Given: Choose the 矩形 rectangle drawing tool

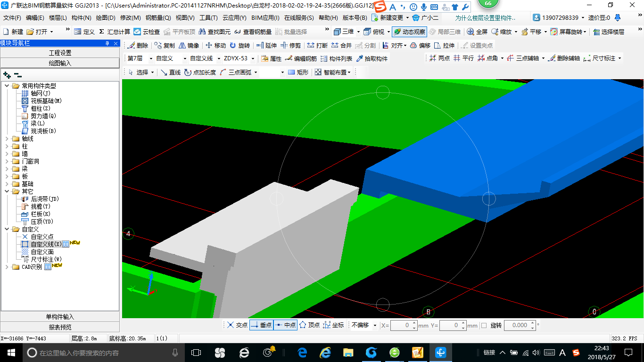Looking at the screenshot, I should [x=298, y=72].
